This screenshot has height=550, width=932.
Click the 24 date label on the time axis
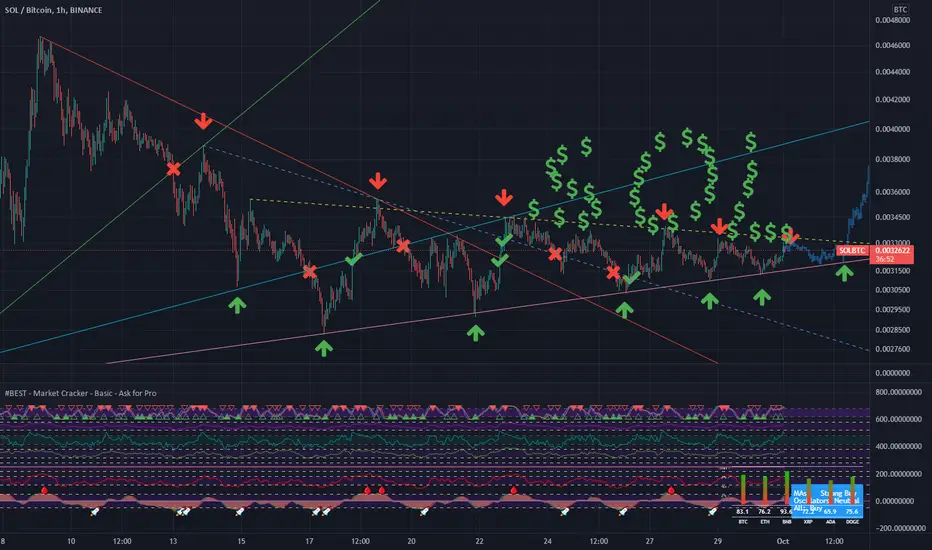click(547, 541)
